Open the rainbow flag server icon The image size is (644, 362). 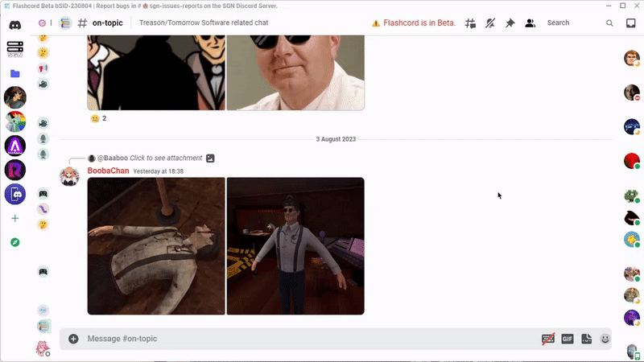tap(15, 121)
